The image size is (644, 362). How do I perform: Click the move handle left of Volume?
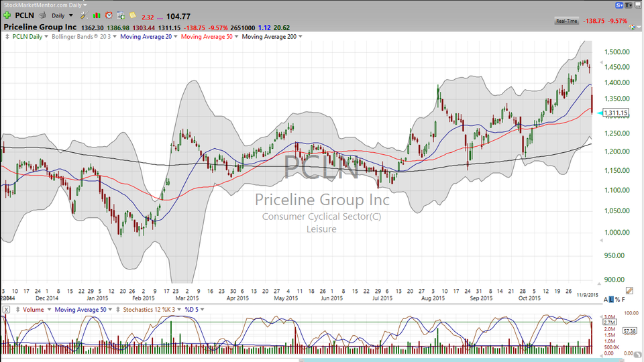point(17,310)
